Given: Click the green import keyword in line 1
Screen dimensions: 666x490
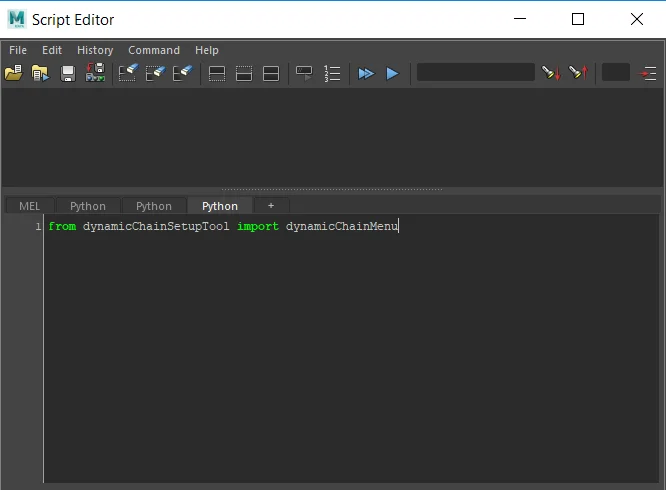Looking at the screenshot, I should pyautogui.click(x=258, y=226).
